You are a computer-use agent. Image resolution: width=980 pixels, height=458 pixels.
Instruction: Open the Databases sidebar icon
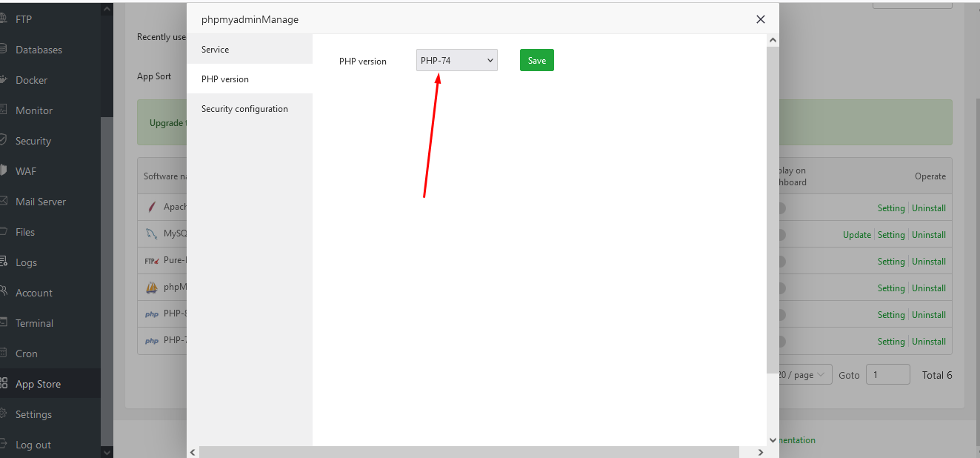pyautogui.click(x=3, y=50)
